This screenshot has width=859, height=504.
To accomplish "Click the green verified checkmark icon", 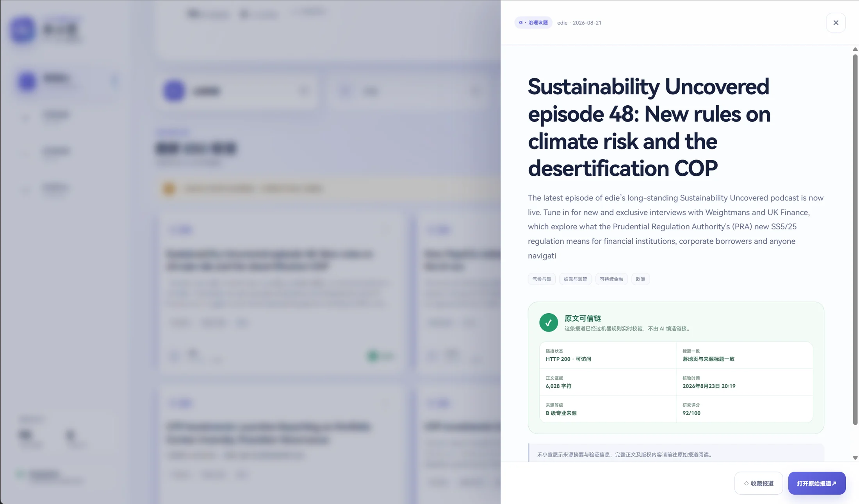I will [x=549, y=323].
